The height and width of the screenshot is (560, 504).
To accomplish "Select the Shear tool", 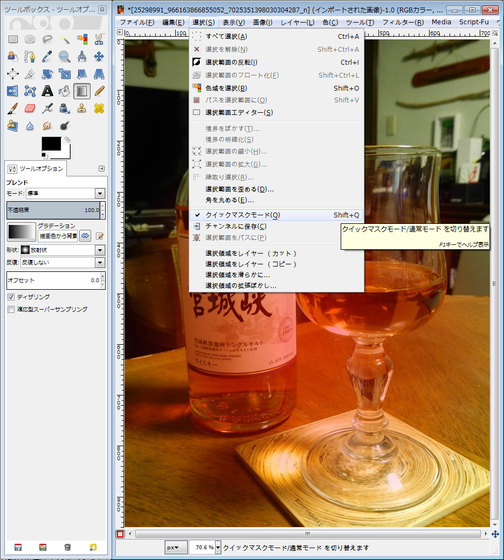I will pyautogui.click(x=82, y=74).
